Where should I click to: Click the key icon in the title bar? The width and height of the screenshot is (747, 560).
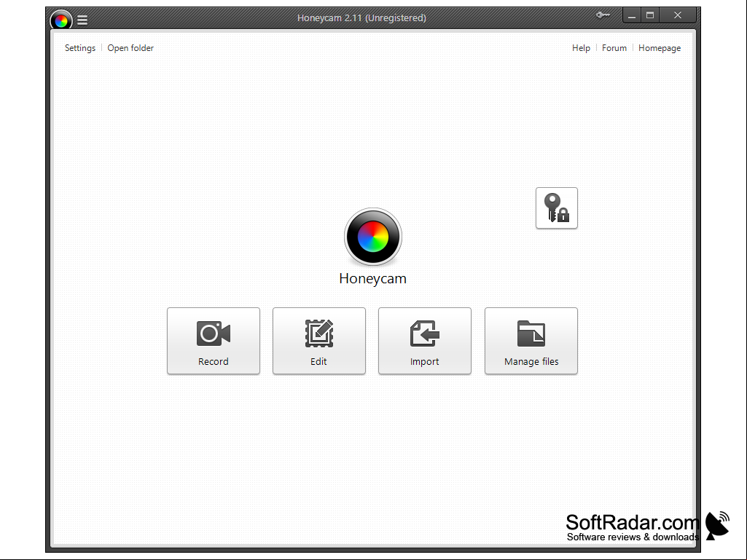pos(603,15)
